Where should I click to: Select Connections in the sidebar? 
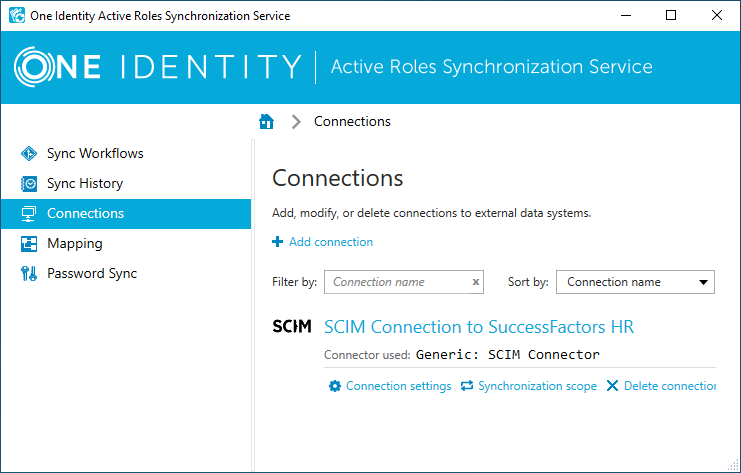[126, 214]
